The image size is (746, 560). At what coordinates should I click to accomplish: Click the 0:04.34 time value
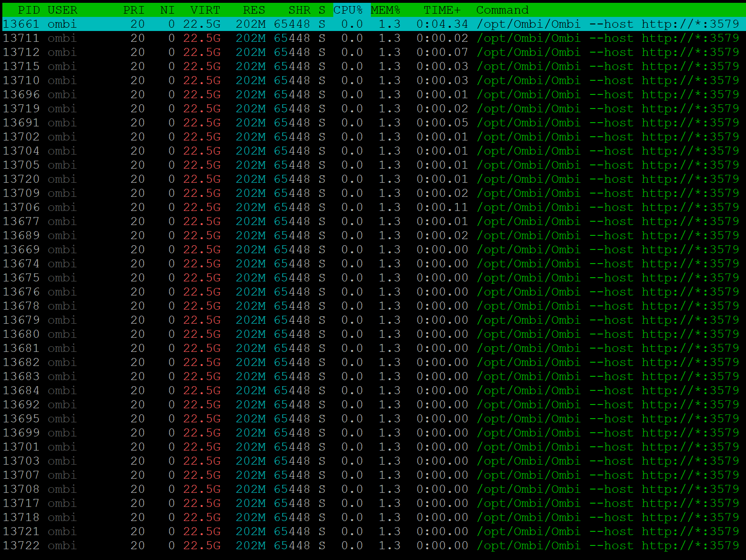(x=442, y=24)
